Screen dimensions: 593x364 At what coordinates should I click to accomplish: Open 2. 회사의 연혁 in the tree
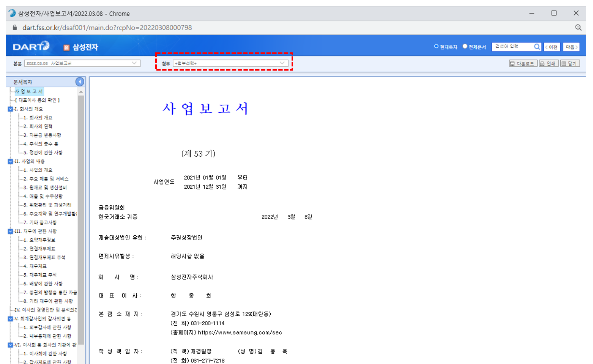tap(38, 126)
